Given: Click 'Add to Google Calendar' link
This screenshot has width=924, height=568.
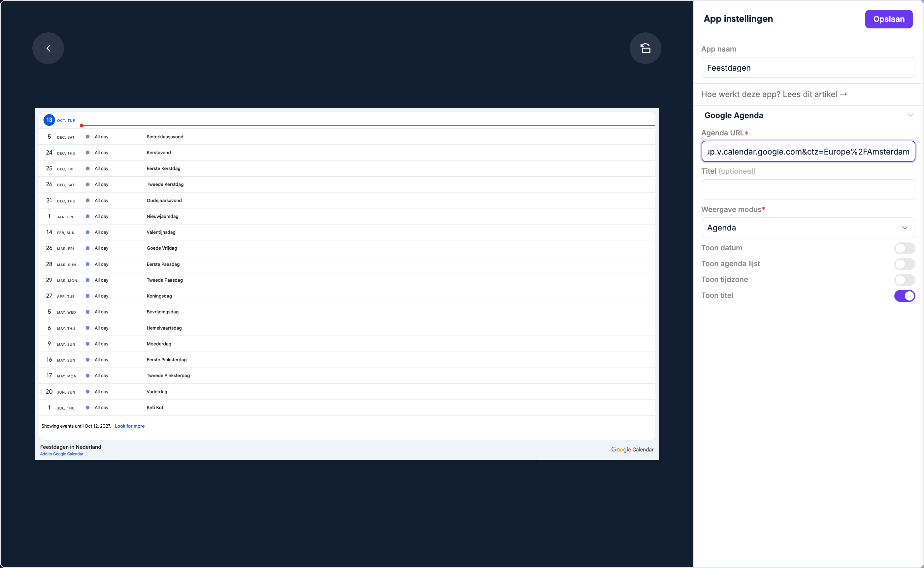Looking at the screenshot, I should [62, 454].
